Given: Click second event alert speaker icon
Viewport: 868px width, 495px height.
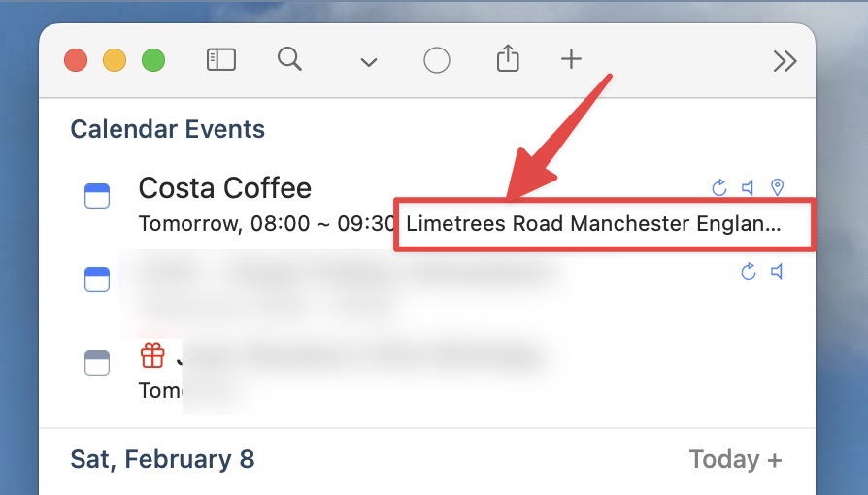Looking at the screenshot, I should coord(777,272).
